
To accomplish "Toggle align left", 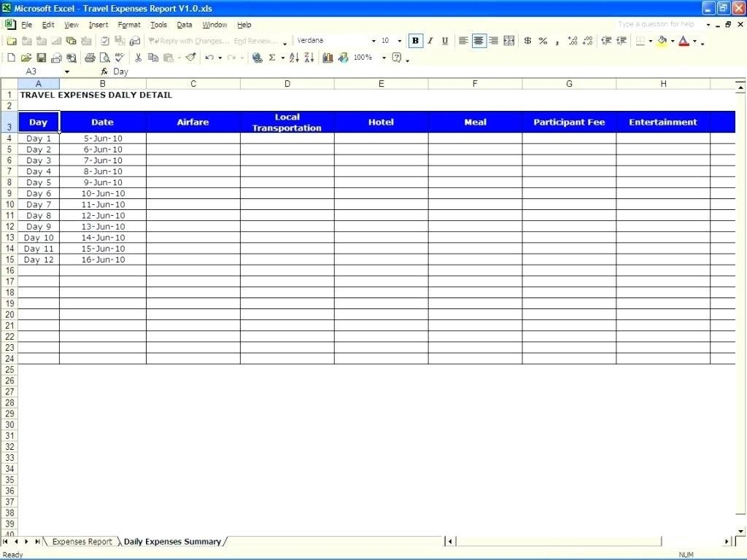I will (x=463, y=41).
